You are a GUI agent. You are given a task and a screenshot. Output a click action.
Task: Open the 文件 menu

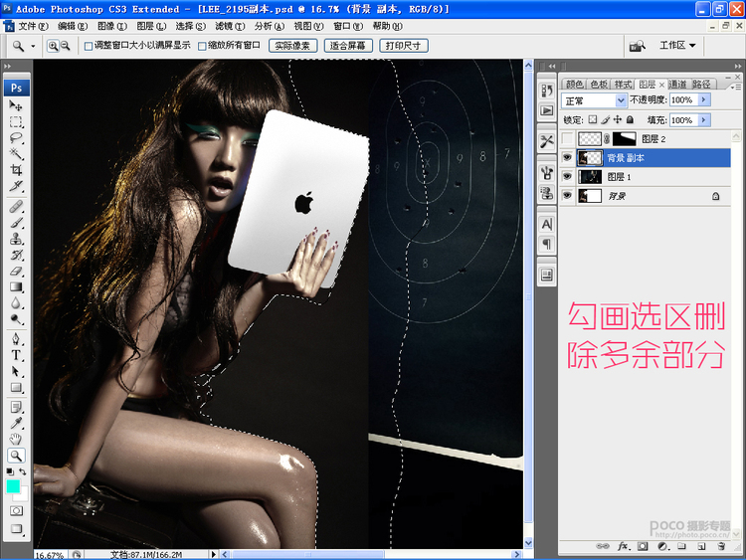(33, 26)
